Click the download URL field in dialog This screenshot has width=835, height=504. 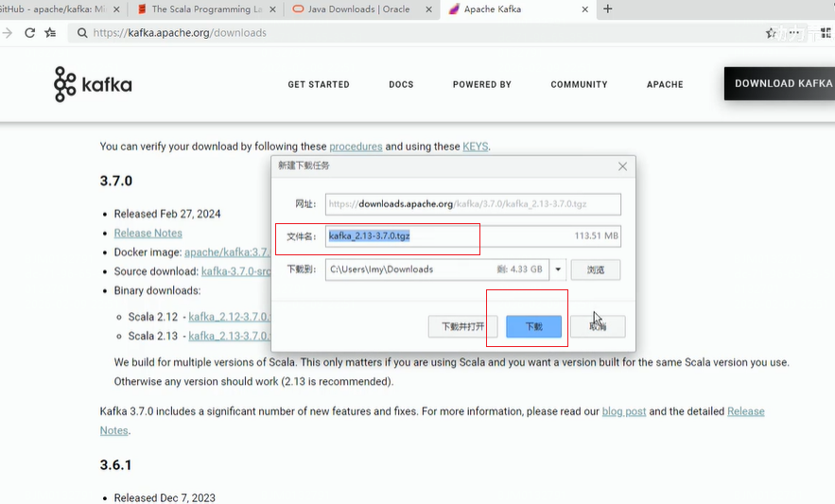tap(473, 204)
